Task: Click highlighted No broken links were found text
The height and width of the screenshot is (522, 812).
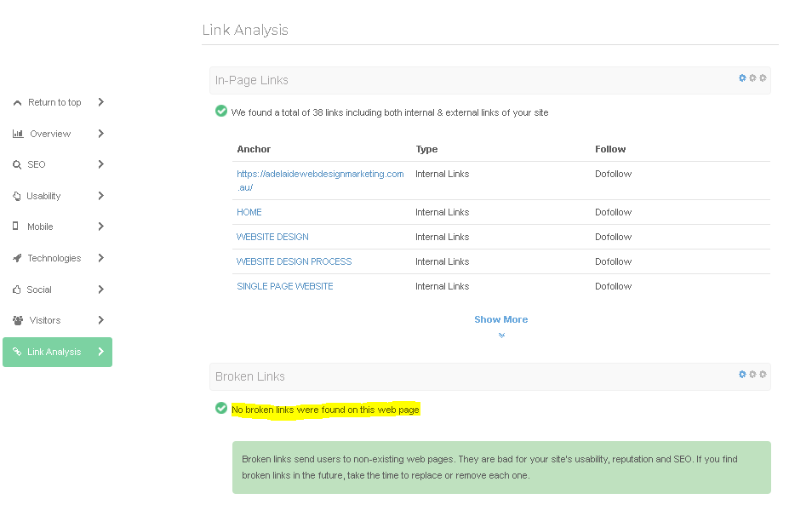Action: coord(325,410)
